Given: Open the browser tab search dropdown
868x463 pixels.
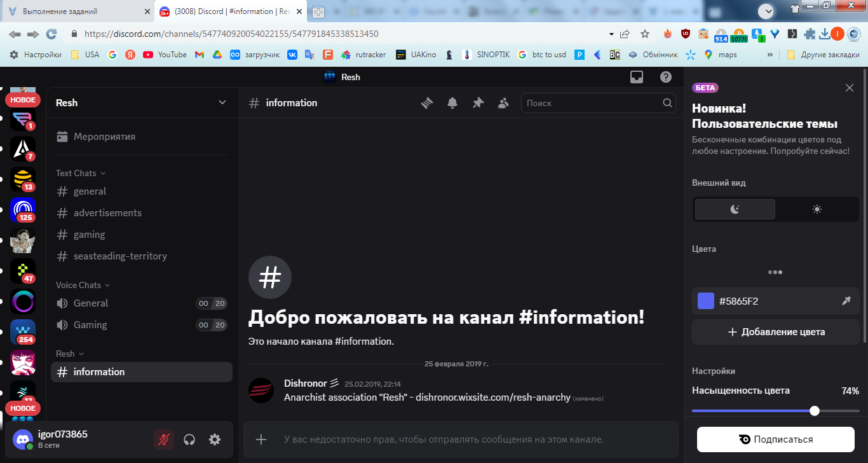Looking at the screenshot, I should 767,11.
